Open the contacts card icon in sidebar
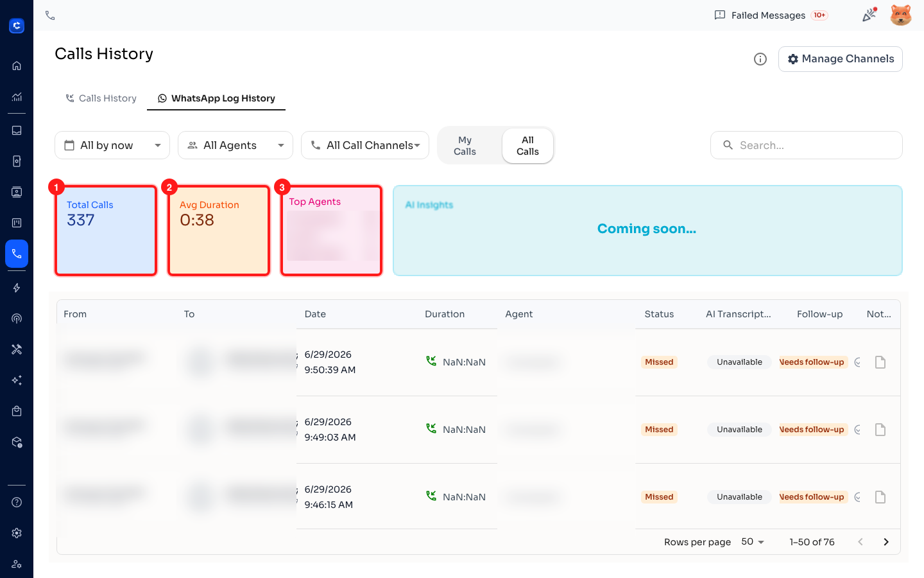This screenshot has height=578, width=924. pyautogui.click(x=17, y=192)
